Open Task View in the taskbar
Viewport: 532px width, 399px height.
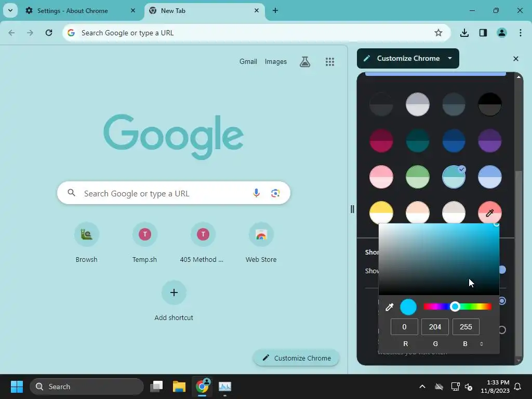click(157, 387)
